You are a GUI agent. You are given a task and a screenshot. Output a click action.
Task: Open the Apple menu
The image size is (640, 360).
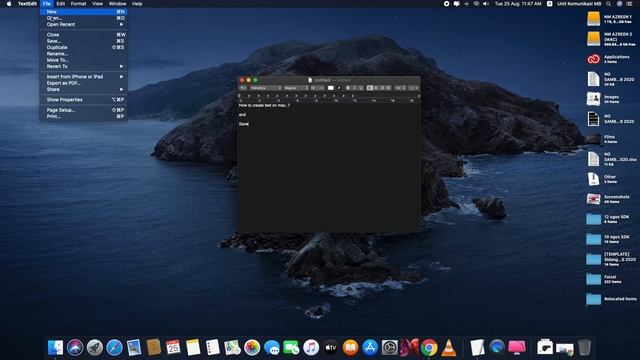(x=9, y=4)
